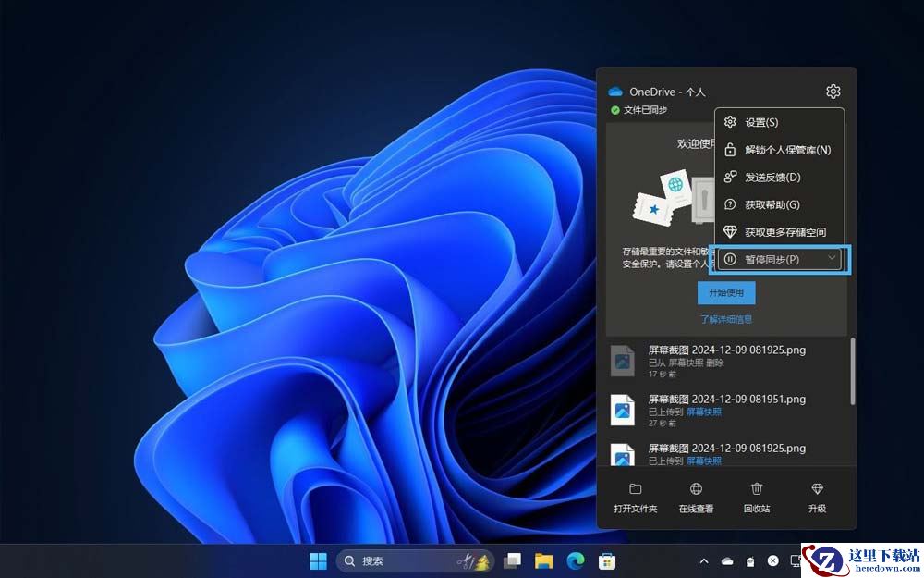This screenshot has width=924, height=578.
Task: Click 在线查看 globe icon
Action: pyautogui.click(x=696, y=489)
